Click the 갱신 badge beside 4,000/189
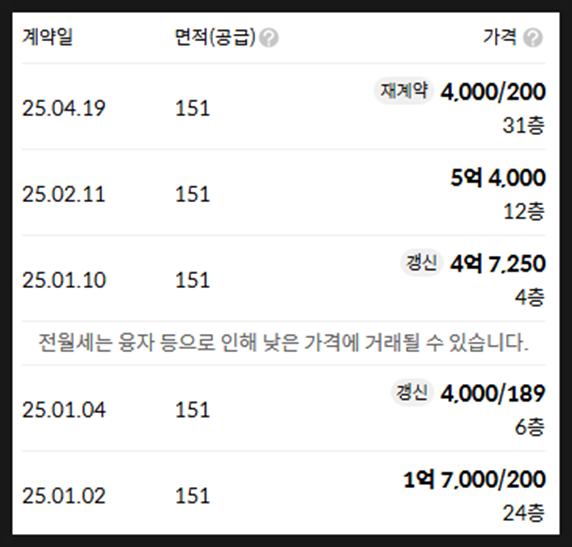Screen dimensions: 572x547 [x=412, y=392]
